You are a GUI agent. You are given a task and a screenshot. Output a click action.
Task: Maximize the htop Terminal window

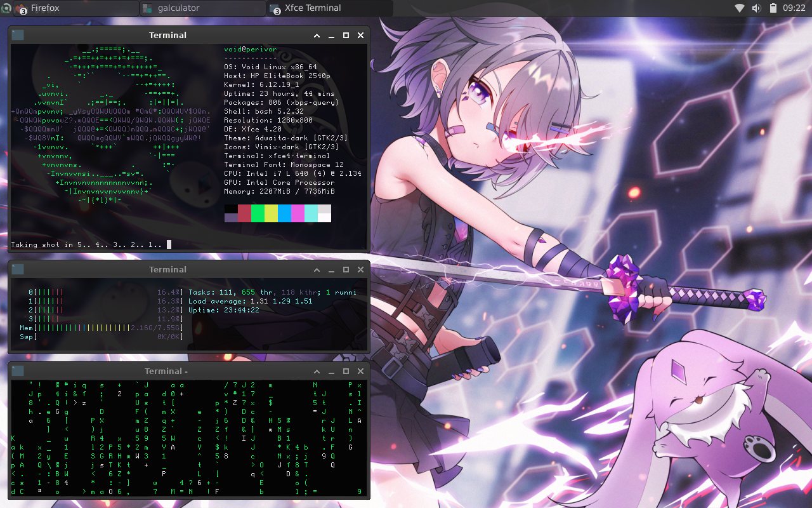[x=346, y=270]
